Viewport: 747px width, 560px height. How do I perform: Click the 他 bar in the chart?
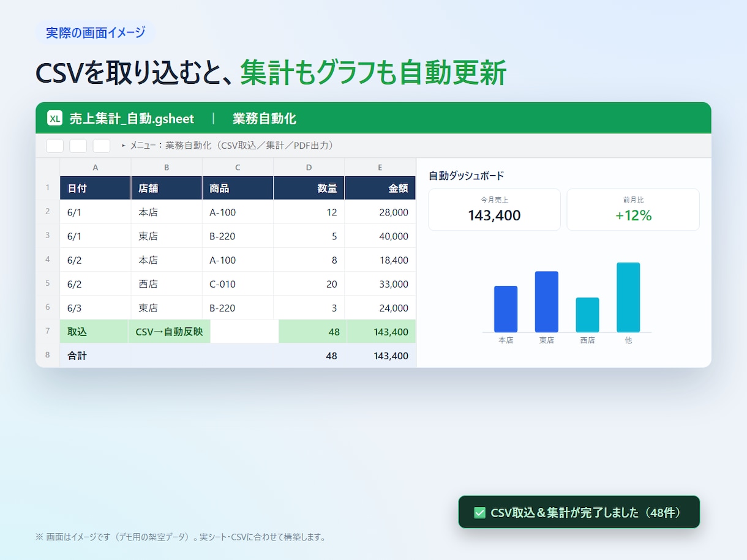click(628, 297)
